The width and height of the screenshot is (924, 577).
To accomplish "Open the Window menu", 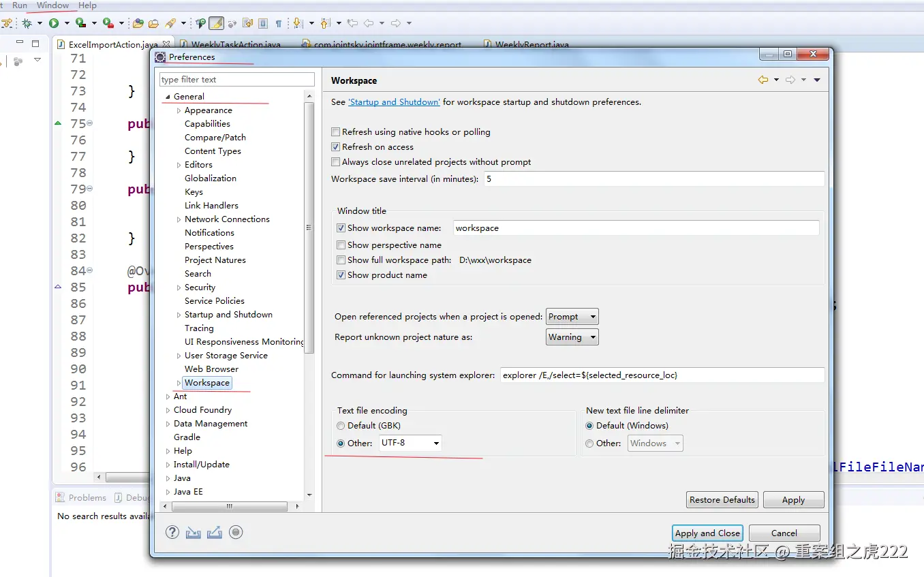I will point(52,5).
